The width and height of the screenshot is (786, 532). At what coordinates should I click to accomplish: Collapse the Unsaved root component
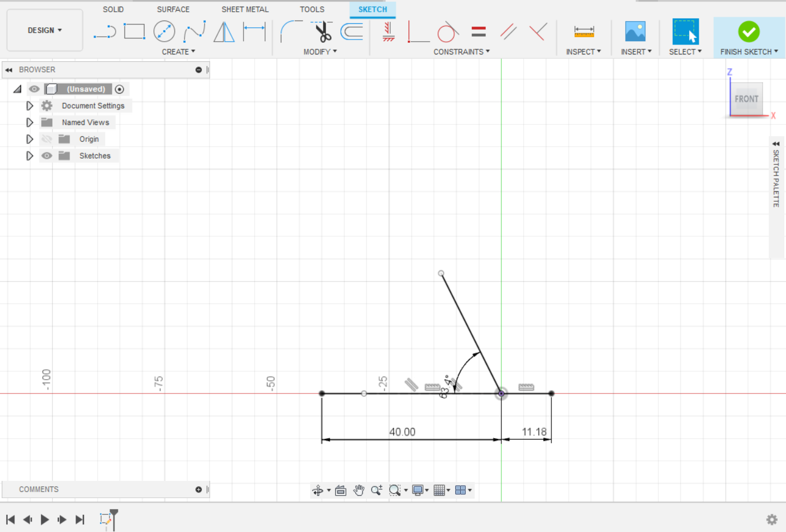17,89
